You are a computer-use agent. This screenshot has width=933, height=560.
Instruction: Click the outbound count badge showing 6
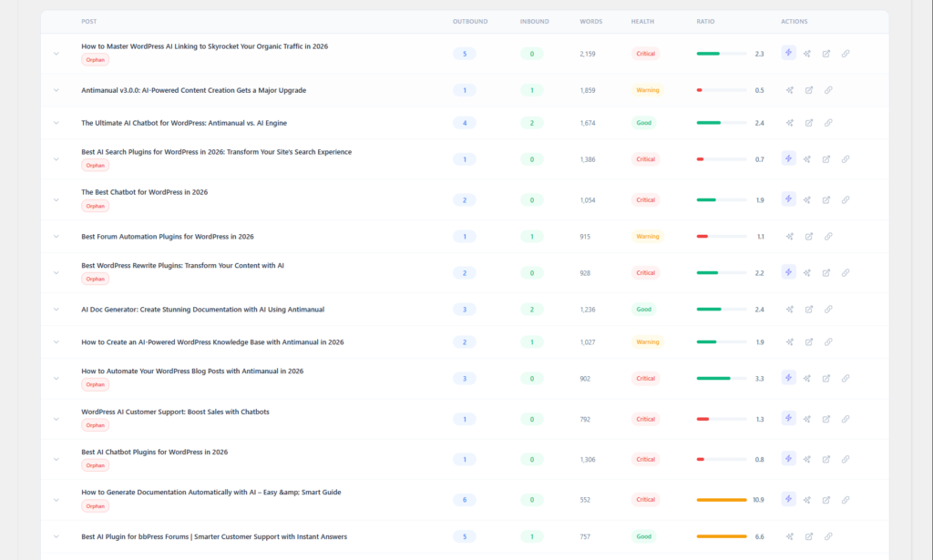point(465,499)
